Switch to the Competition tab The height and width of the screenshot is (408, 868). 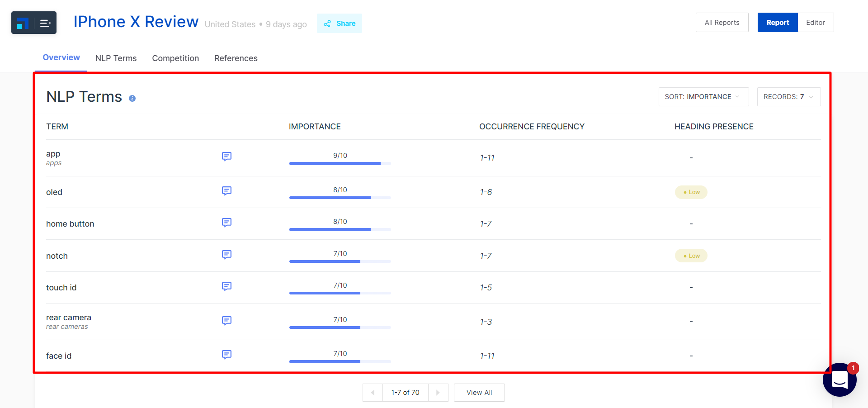pyautogui.click(x=175, y=58)
